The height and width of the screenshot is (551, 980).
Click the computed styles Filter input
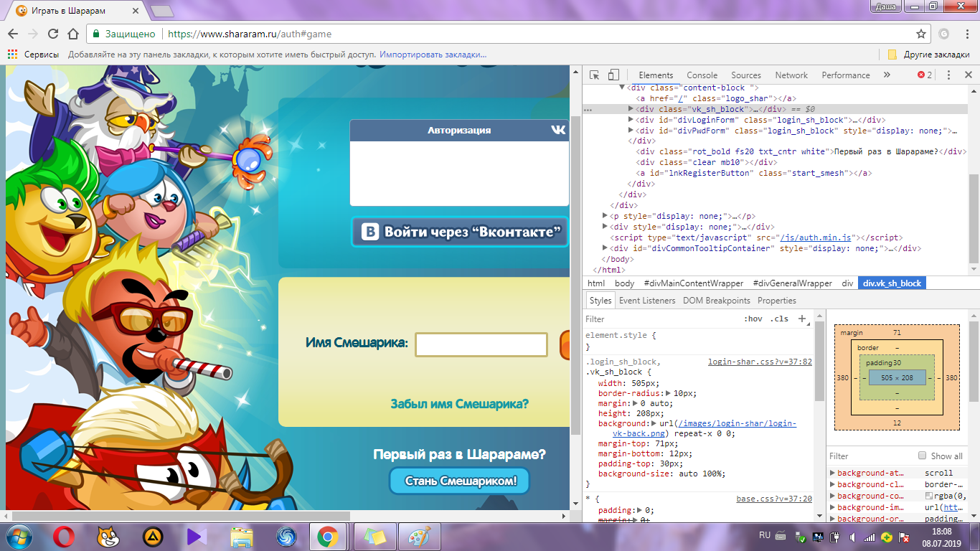tap(870, 456)
